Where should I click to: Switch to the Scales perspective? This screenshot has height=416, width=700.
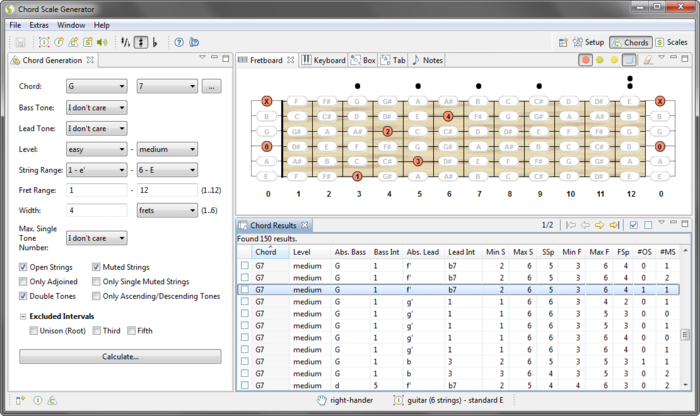[x=671, y=42]
